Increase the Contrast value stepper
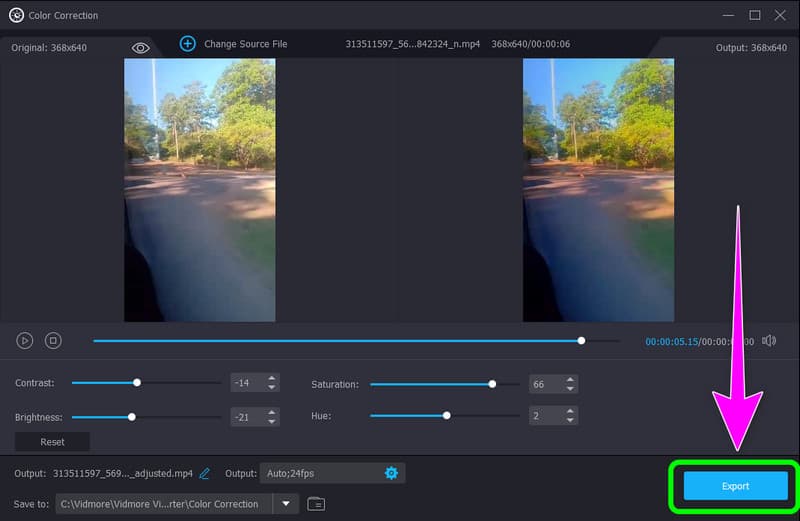 pyautogui.click(x=272, y=378)
